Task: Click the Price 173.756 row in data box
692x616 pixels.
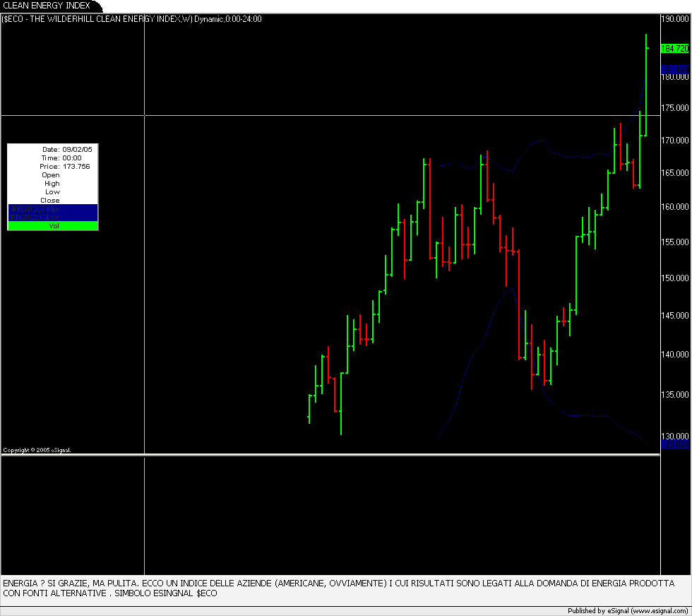Action: [x=71, y=167]
